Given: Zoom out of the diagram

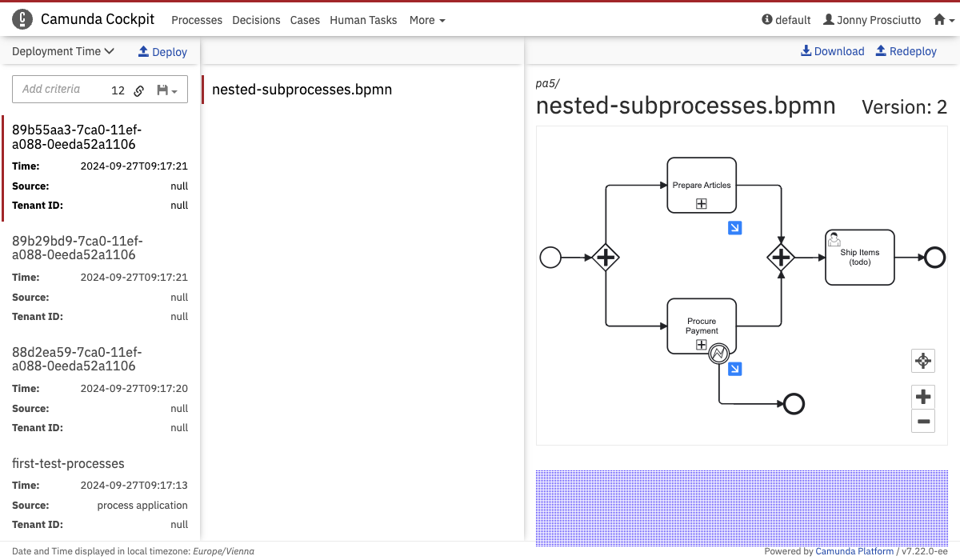Looking at the screenshot, I should click(923, 421).
